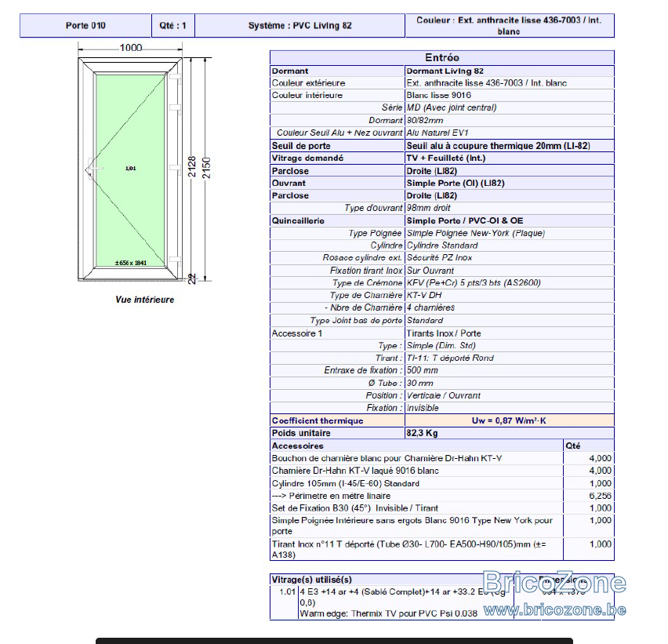
Task: Click the green glazing panel 1/01
Action: pos(130,171)
